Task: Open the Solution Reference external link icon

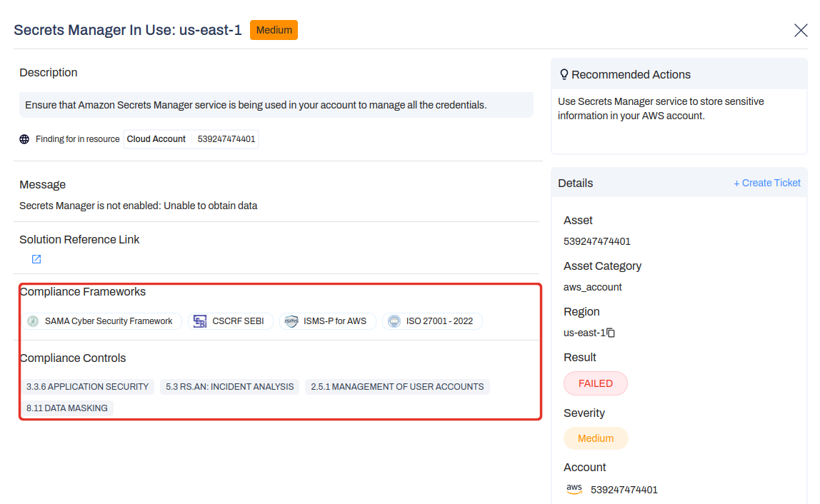Action: tap(36, 259)
